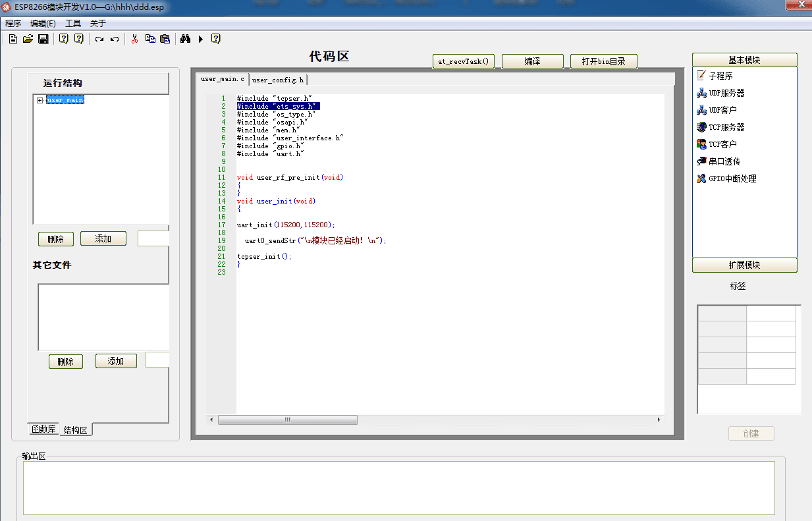Select the 子程序 module icon
Image resolution: width=812 pixels, height=521 pixels.
coord(701,76)
